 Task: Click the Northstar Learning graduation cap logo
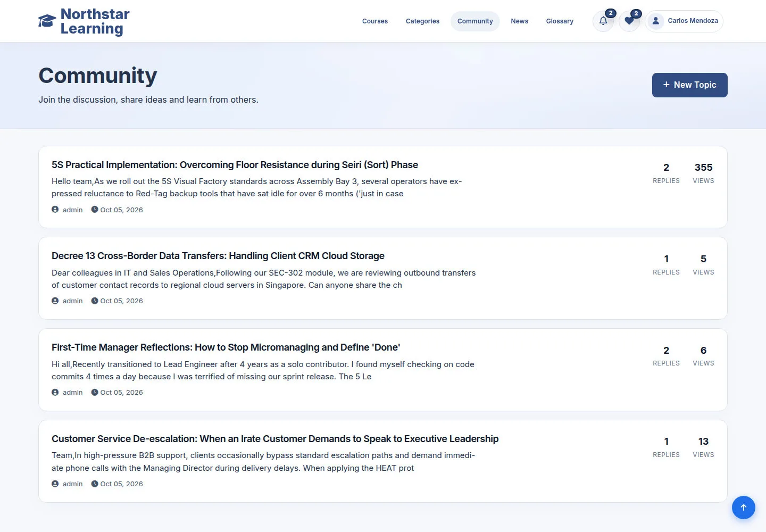[x=47, y=21]
